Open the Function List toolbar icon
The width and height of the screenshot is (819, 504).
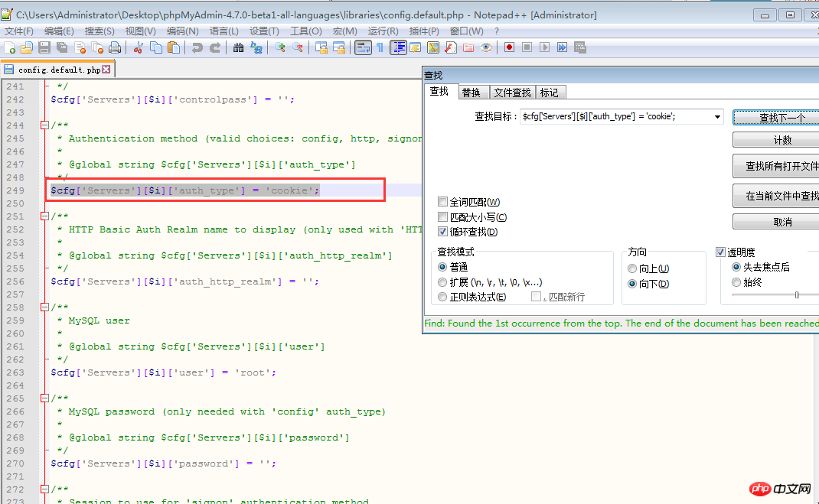point(451,48)
